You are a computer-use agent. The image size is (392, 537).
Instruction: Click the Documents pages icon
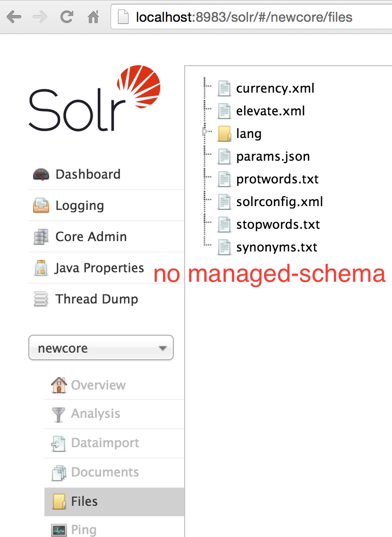[59, 473]
